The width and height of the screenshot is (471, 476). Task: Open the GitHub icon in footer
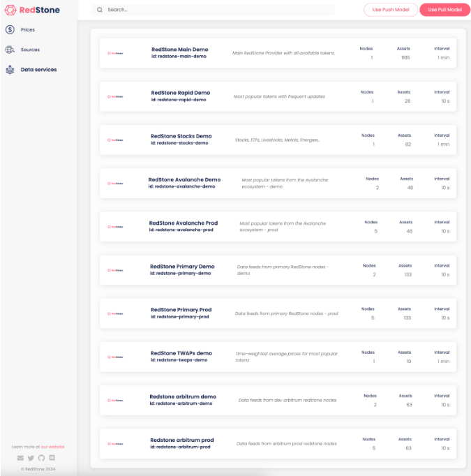(41, 458)
